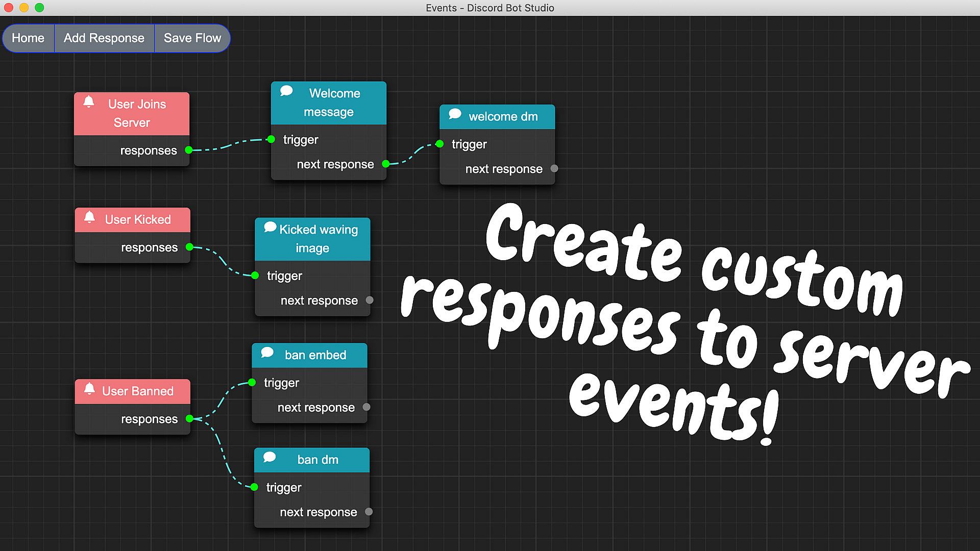Click bell icon on User Joins Server node
This screenshot has height=551, width=980.
pyautogui.click(x=89, y=102)
